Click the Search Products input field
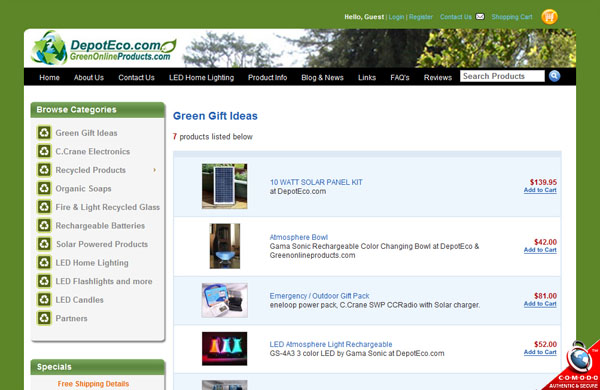This screenshot has height=390, width=600. (x=502, y=76)
